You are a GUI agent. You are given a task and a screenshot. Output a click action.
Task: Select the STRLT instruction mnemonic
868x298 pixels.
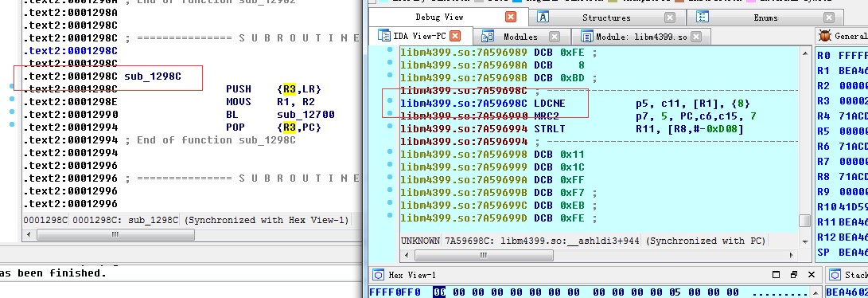550,129
